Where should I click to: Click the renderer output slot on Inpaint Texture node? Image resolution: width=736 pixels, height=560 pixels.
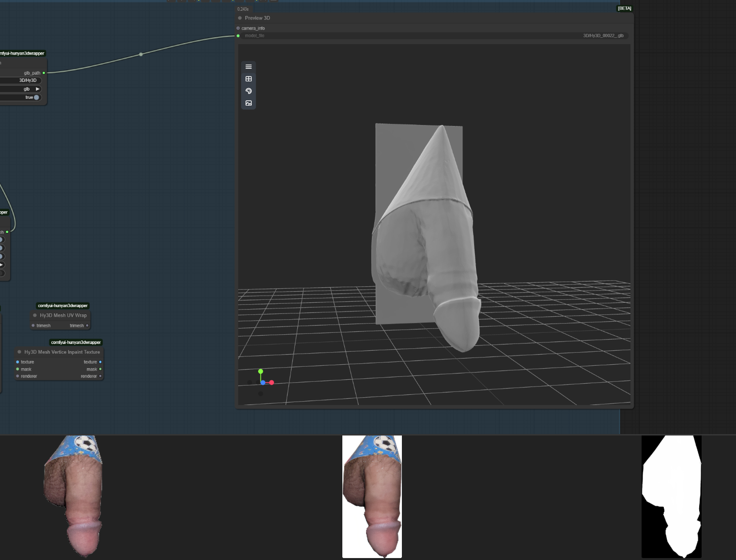coord(100,376)
